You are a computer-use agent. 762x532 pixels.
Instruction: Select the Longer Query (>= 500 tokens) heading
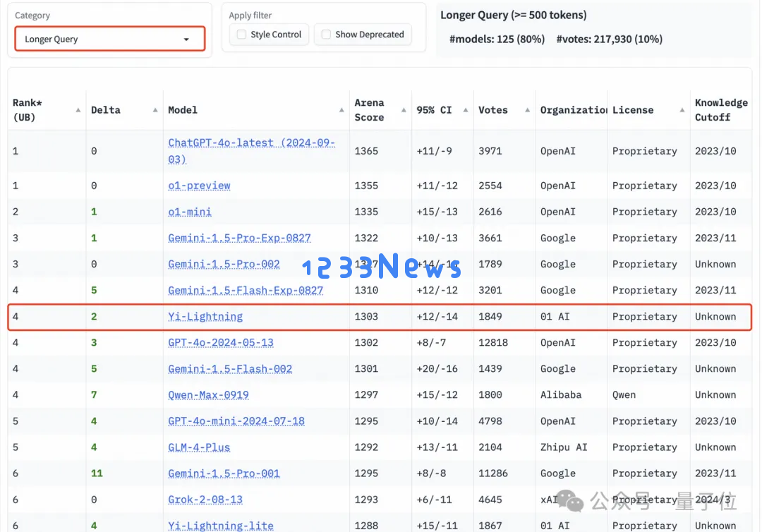click(x=513, y=15)
